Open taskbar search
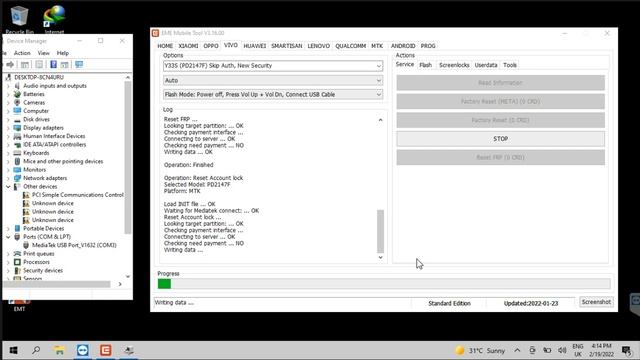 [36, 350]
